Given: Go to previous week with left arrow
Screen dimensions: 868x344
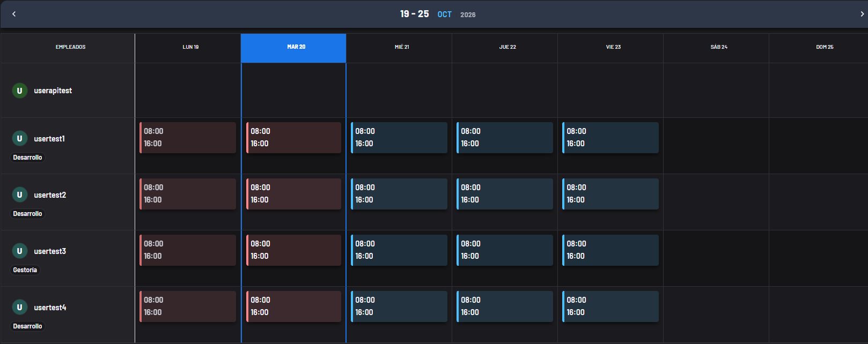Looking at the screenshot, I should click(x=14, y=14).
